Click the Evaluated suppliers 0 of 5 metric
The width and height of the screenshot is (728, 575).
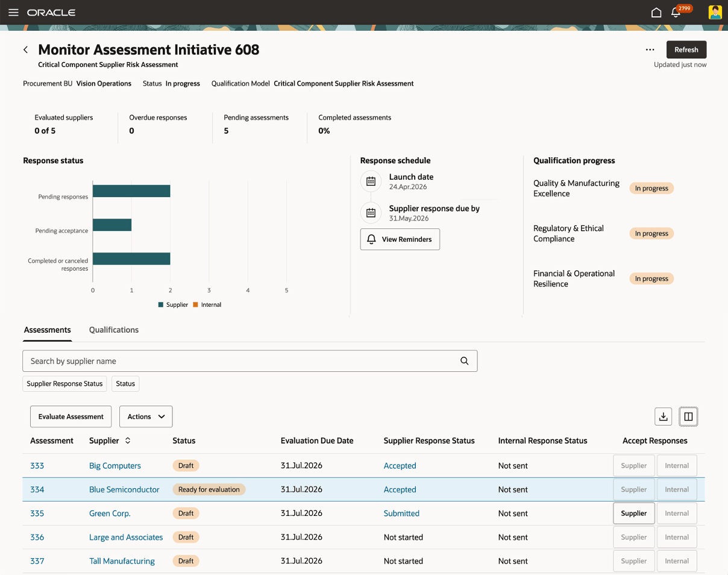pos(64,124)
